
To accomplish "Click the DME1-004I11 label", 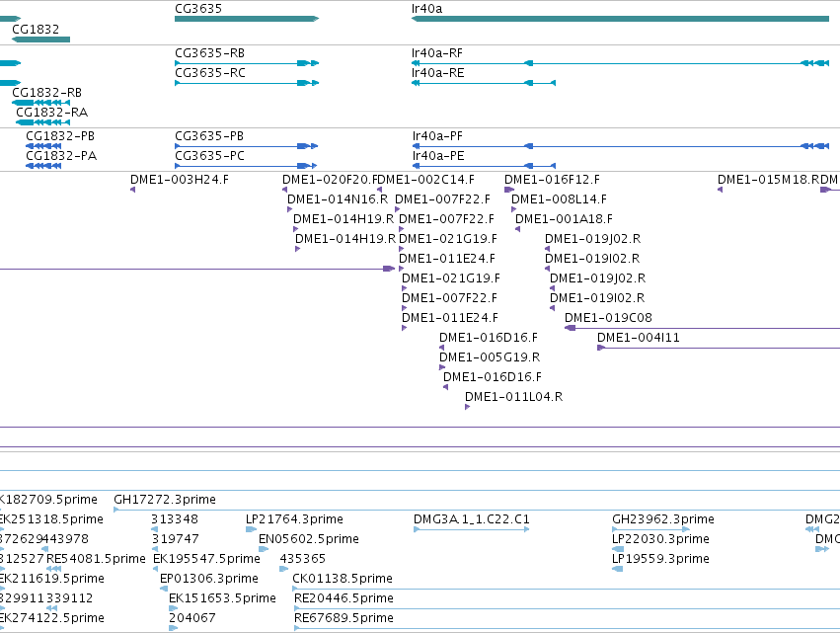I will (639, 338).
